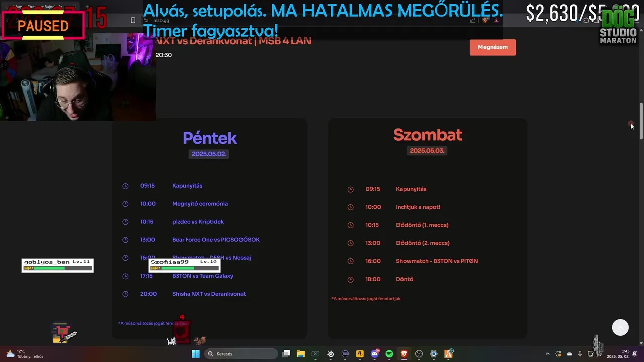Expand the hidden system tray icons

click(x=548, y=354)
